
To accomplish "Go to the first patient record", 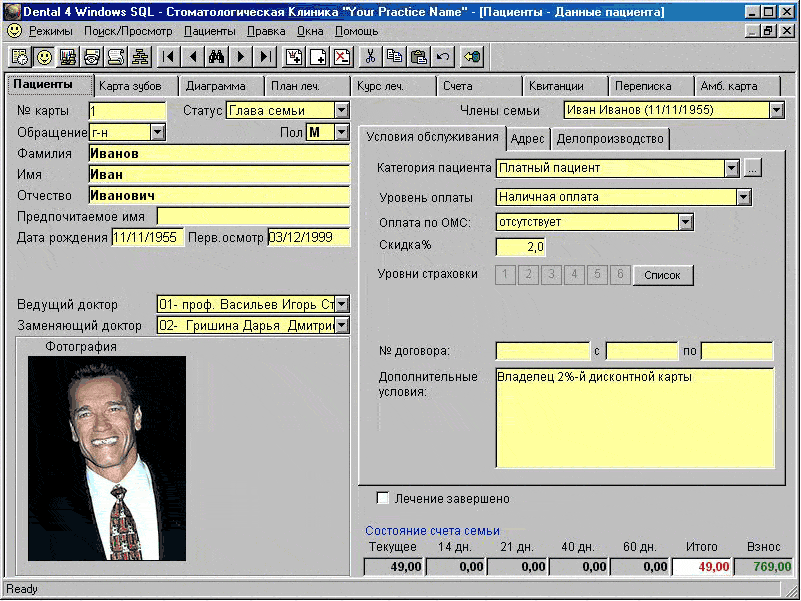I will click(168, 56).
